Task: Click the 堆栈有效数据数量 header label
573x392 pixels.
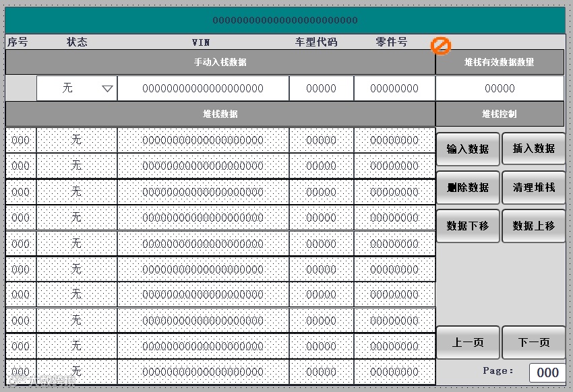Action: coord(500,63)
